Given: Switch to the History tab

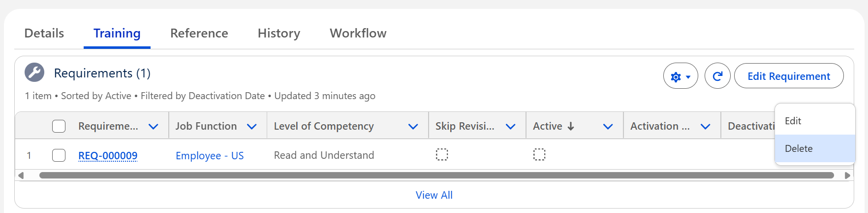Looking at the screenshot, I should [279, 33].
